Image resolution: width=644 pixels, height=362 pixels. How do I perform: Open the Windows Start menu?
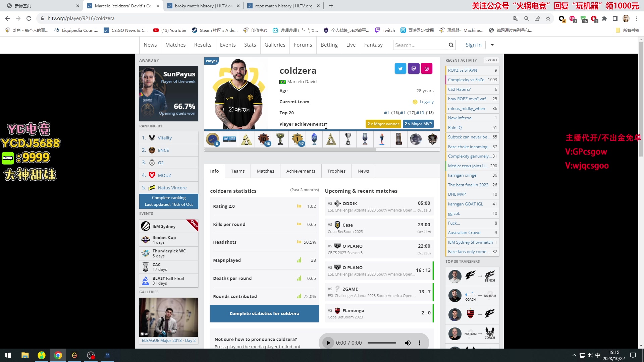(8, 355)
